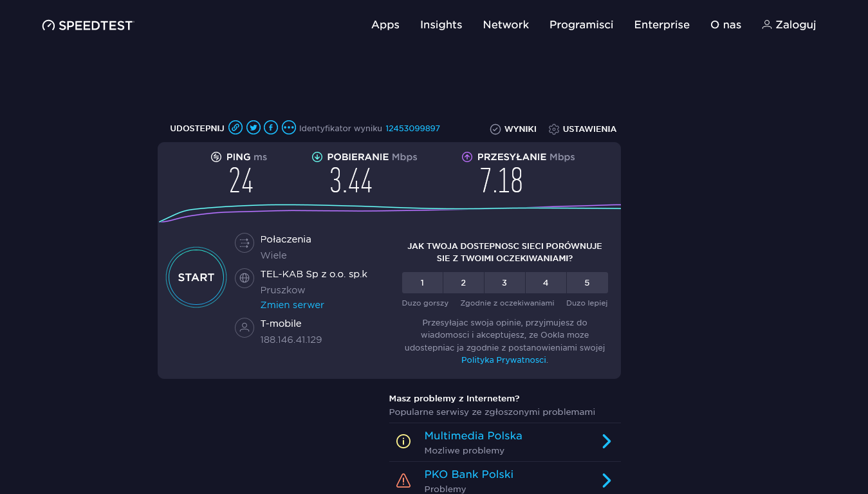868x494 pixels.
Task: Copy the result link icon
Action: click(x=236, y=127)
